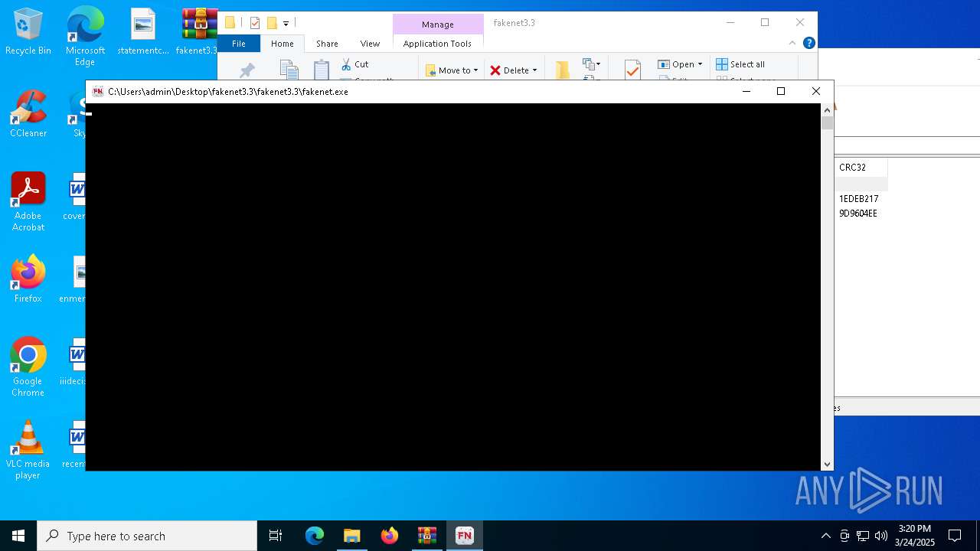
Task: Show hidden system tray icons
Action: pyautogui.click(x=825, y=536)
